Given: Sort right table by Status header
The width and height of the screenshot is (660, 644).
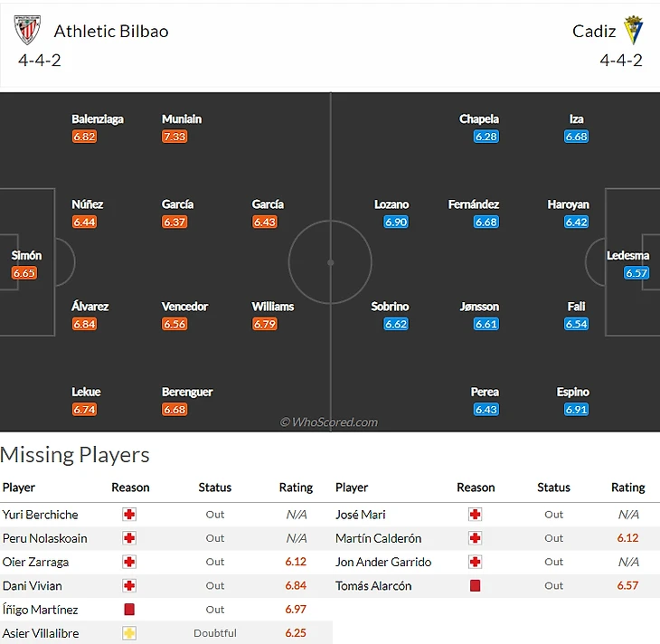Looking at the screenshot, I should pyautogui.click(x=553, y=488).
